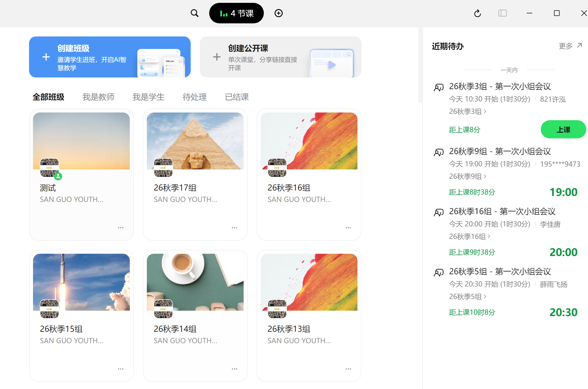
Task: Open the 26秋季15组 rocket cover thumbnail
Action: point(81,282)
